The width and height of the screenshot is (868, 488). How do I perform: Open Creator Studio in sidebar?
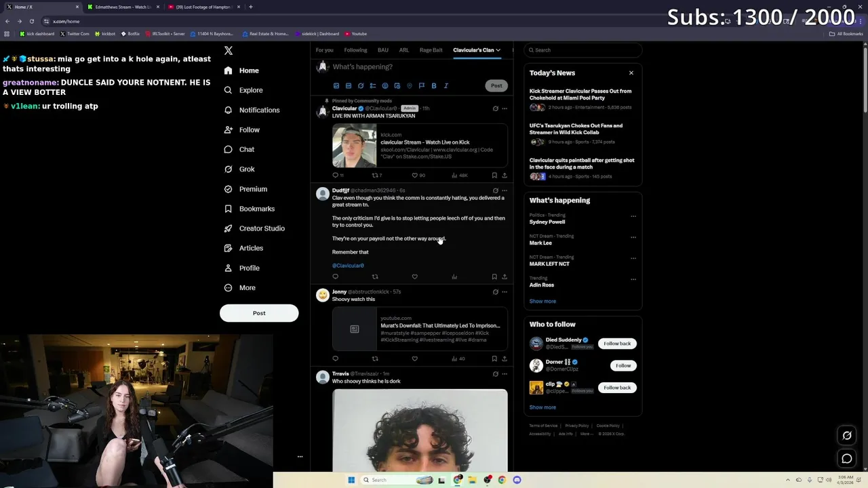click(x=254, y=228)
